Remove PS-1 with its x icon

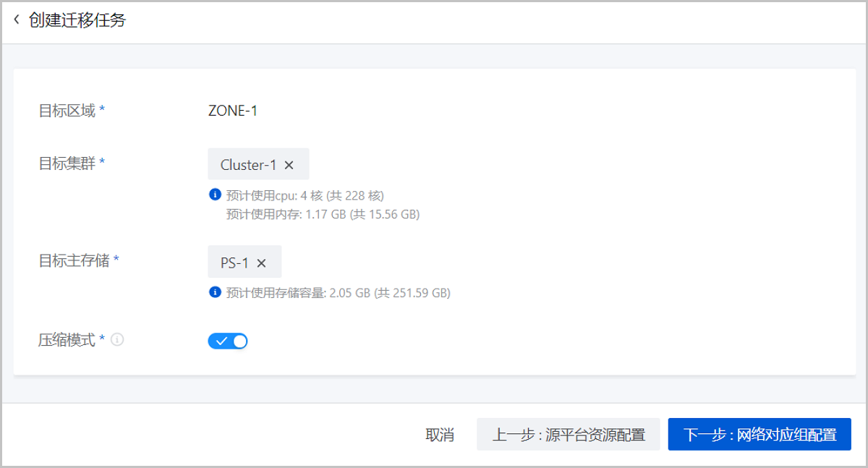pos(261,263)
